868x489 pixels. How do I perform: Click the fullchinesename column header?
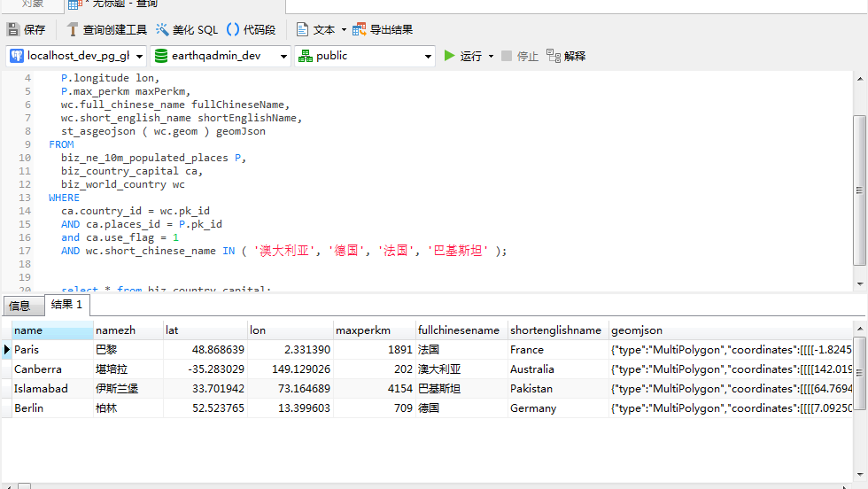[461, 330]
